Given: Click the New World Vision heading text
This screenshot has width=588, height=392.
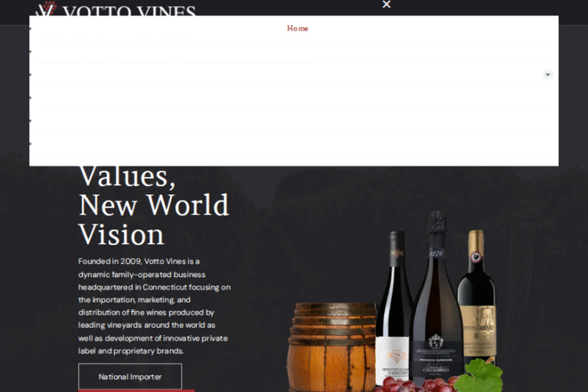Looking at the screenshot, I should pyautogui.click(x=154, y=220).
